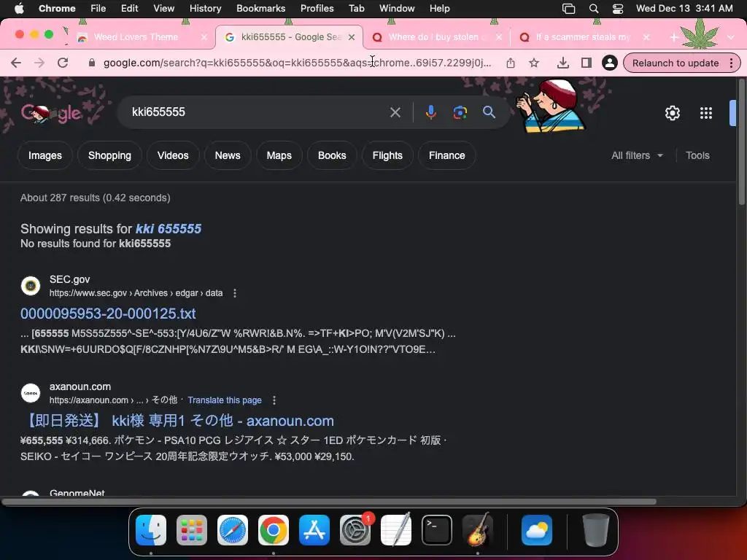Open more options for the axanoun.com result
This screenshot has width=747, height=560.
pos(274,400)
